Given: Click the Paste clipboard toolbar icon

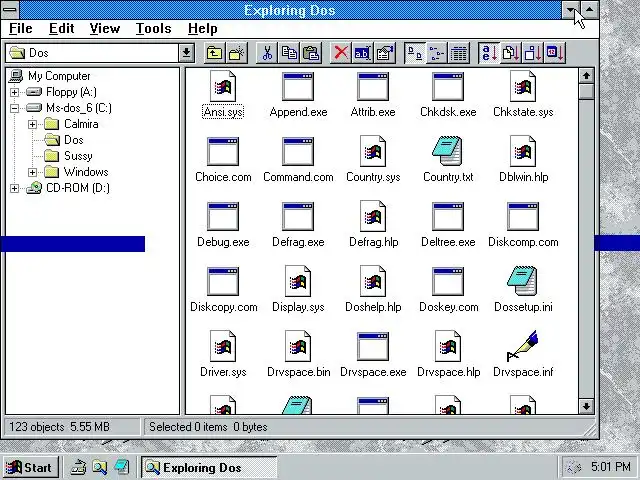Looking at the screenshot, I should coord(311,53).
